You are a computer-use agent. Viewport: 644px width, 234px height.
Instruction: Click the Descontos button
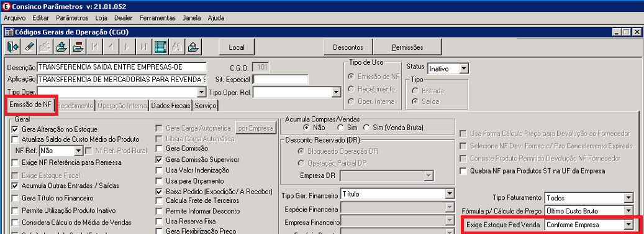coord(348,47)
